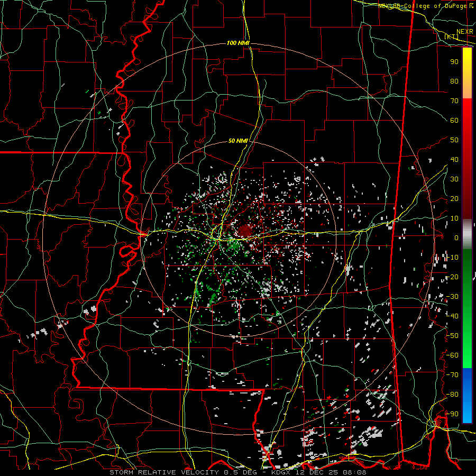The height and width of the screenshot is (476, 476).
Task: Click the positive "10" scale value
Action: [454, 218]
